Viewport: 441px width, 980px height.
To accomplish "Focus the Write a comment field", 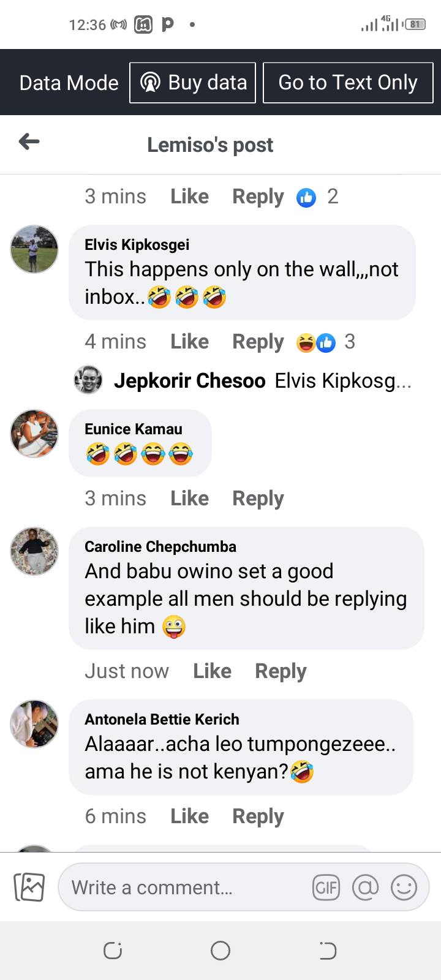I will (x=184, y=887).
